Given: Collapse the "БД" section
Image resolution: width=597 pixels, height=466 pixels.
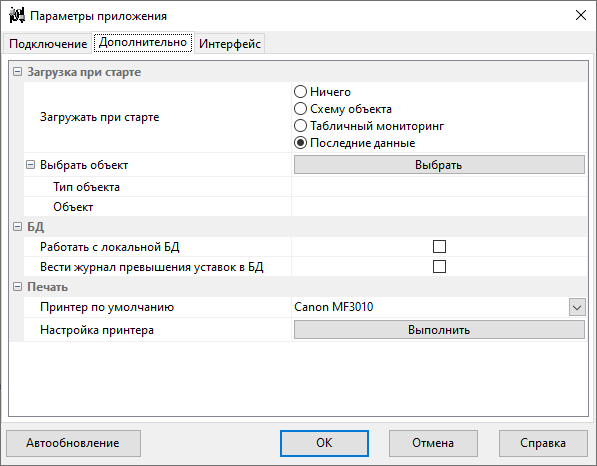Looking at the screenshot, I should [18, 227].
